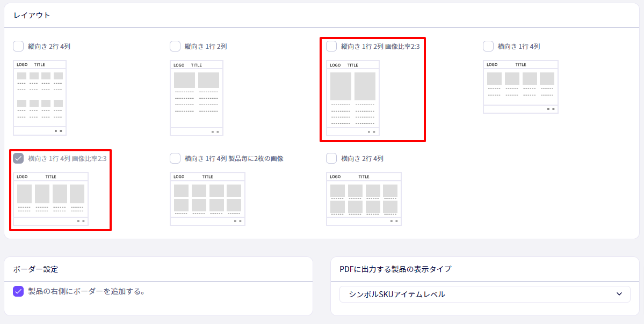Check the 縦向き 2行 4列 layout checkbox
Screen dimensions: 644x324
[18, 46]
